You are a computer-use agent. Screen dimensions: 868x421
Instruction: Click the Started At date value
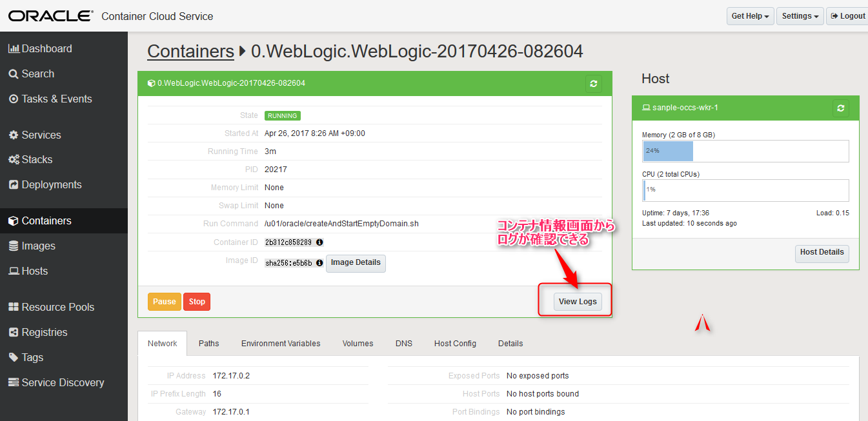click(x=315, y=133)
